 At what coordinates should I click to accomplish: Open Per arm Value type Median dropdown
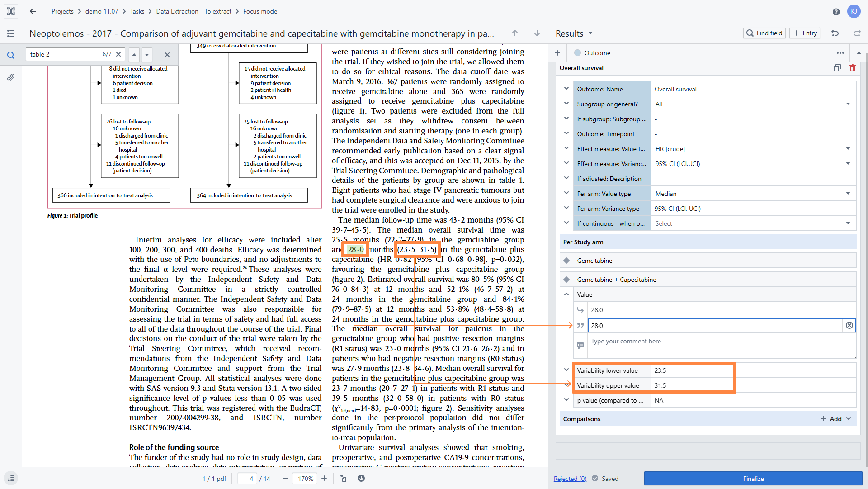pos(753,194)
